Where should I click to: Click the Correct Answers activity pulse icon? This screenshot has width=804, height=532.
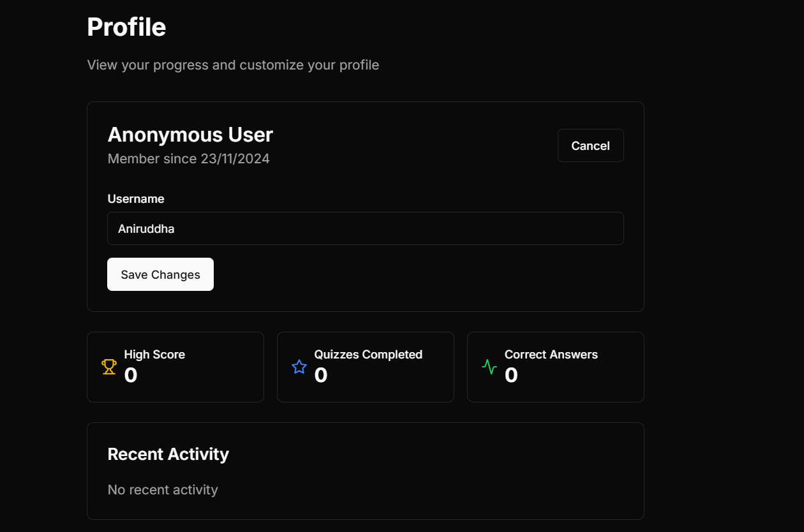click(489, 367)
